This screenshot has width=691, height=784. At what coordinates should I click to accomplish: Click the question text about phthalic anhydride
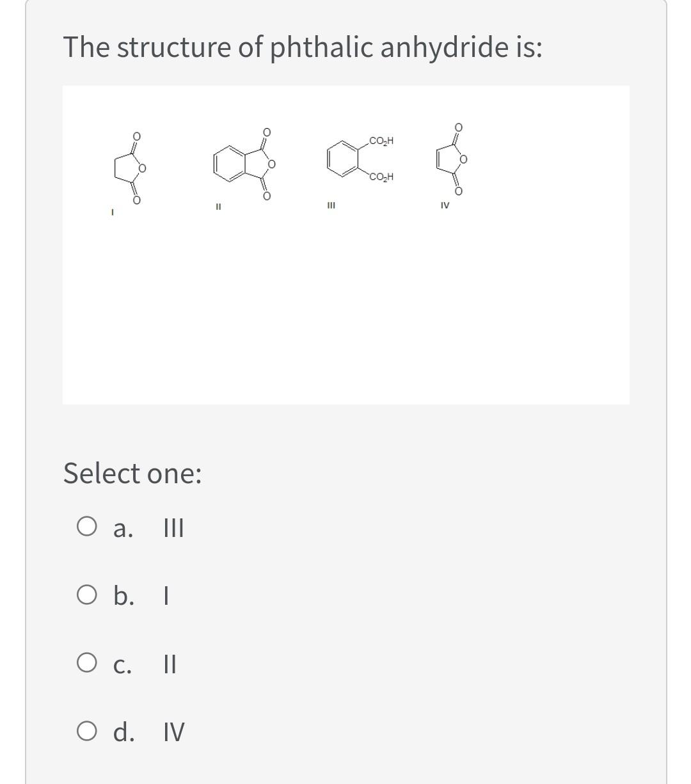tap(303, 47)
